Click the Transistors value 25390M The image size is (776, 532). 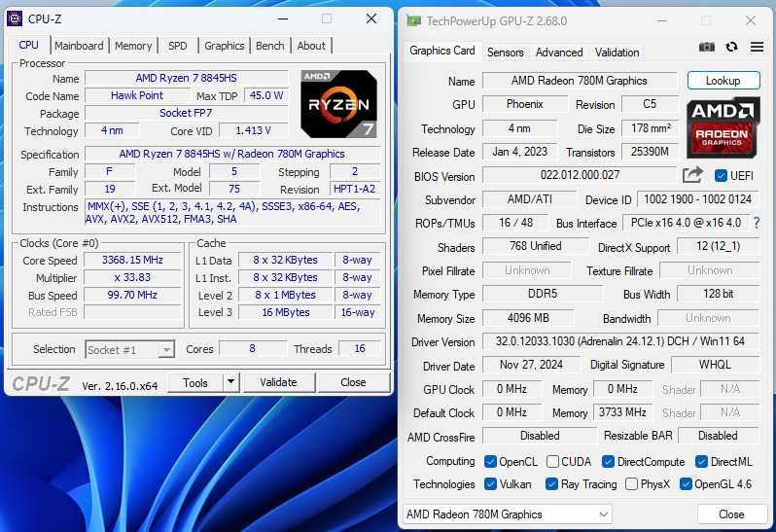(x=650, y=152)
